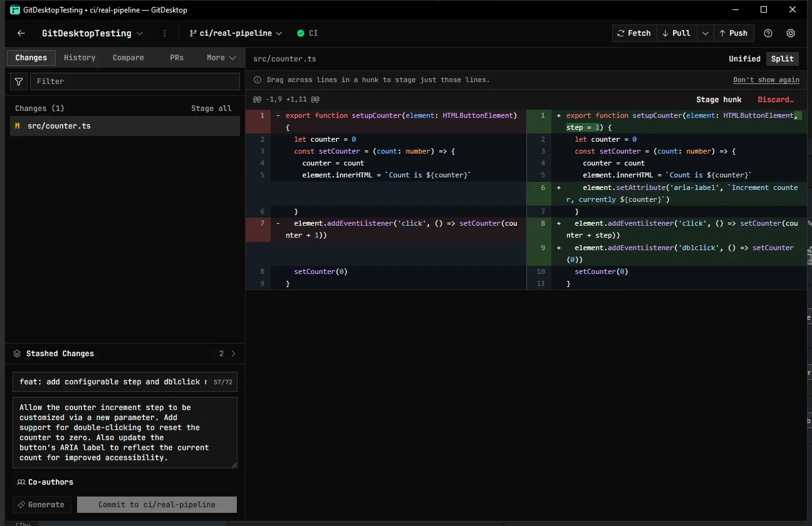Screen dimensions: 812x526
Task: Click Stage hunk
Action: tap(719, 100)
